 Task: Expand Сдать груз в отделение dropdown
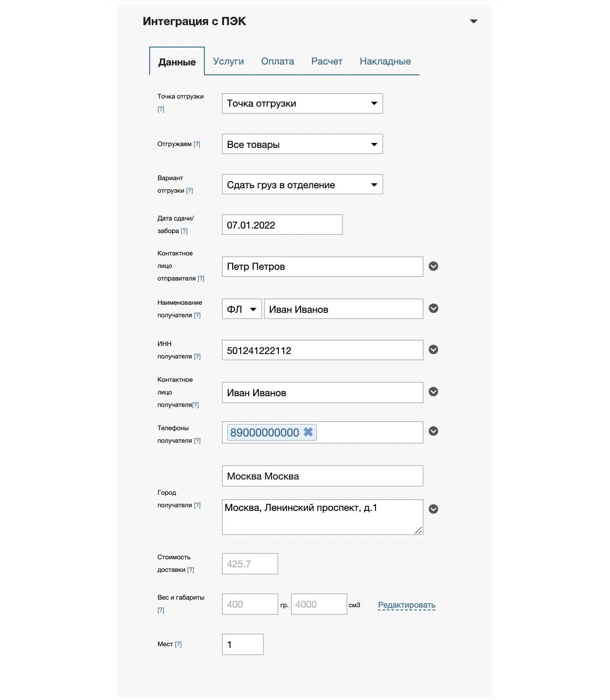(302, 185)
